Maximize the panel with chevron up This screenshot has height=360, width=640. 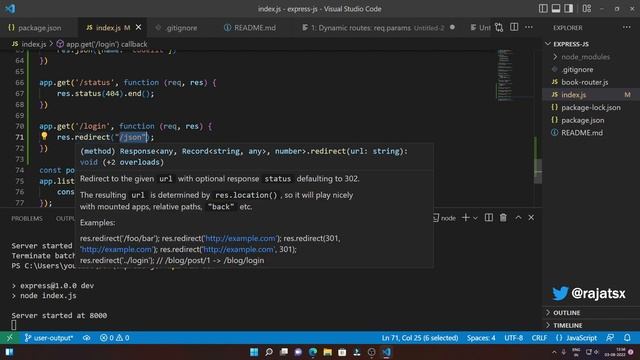point(518,218)
